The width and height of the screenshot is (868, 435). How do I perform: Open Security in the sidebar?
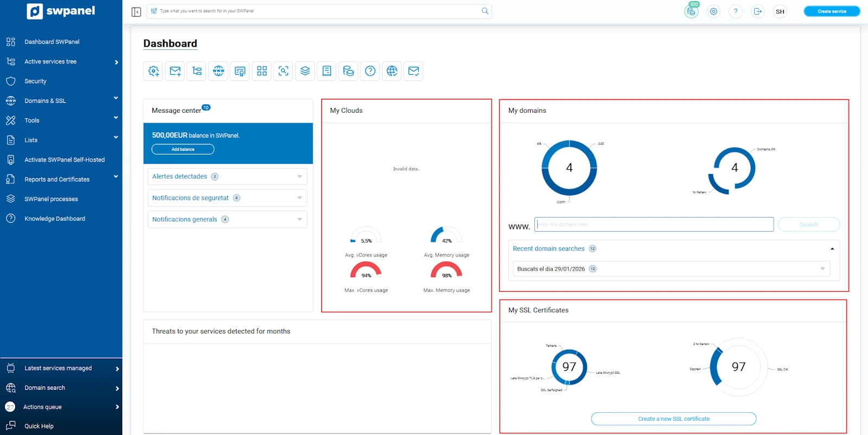tap(35, 81)
